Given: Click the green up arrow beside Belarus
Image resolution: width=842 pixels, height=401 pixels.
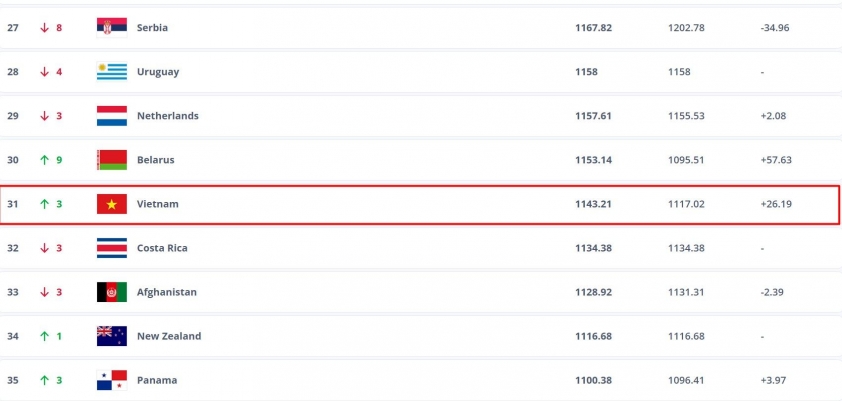Looking at the screenshot, I should click(45, 160).
